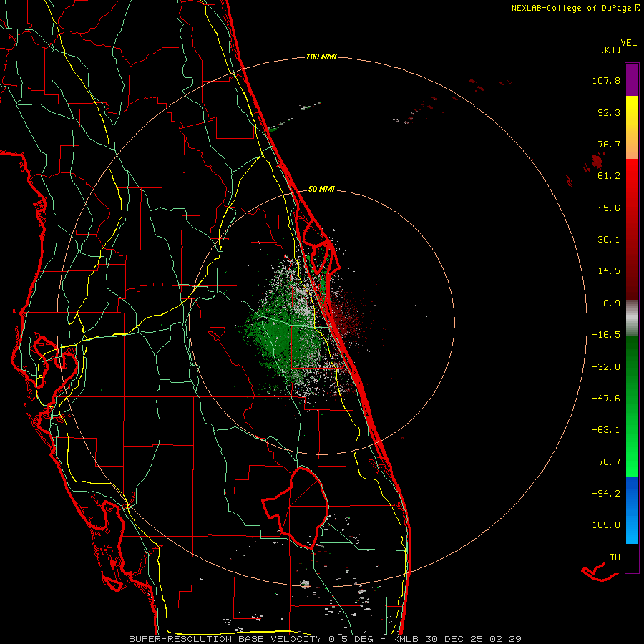Click the 30.1 scale value
The width and height of the screenshot is (644, 644).
[x=609, y=240]
